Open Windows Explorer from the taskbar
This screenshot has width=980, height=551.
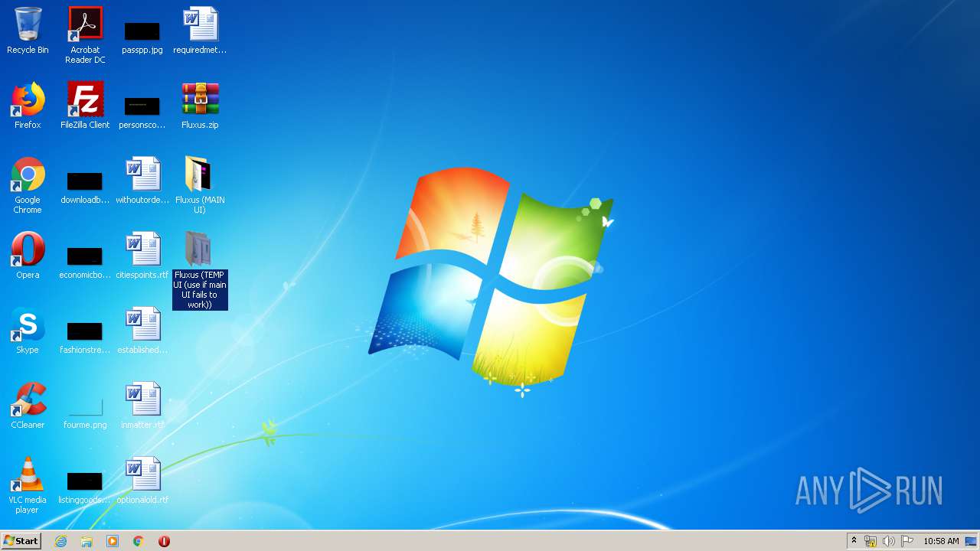87,541
